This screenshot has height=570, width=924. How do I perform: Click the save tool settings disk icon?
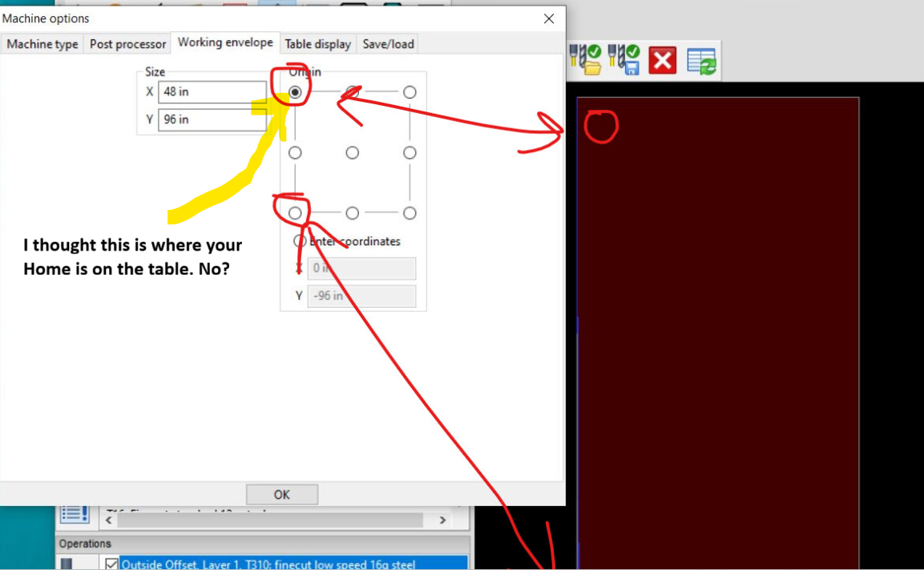click(x=623, y=60)
